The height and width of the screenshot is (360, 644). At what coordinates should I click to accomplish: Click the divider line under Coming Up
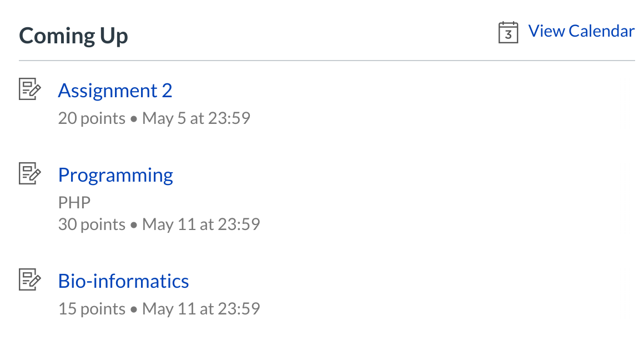326,60
